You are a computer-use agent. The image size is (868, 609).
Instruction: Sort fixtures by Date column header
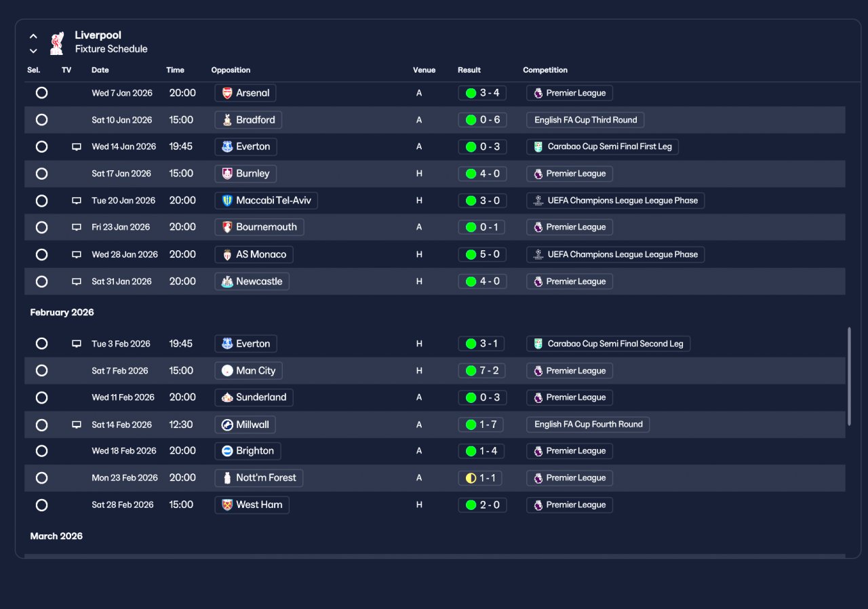coord(100,70)
